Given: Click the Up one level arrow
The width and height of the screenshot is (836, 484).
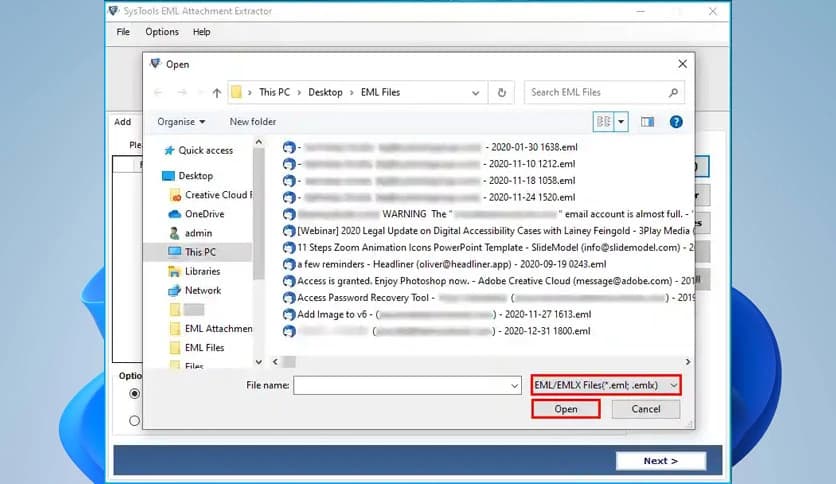Looking at the screenshot, I should click(216, 93).
